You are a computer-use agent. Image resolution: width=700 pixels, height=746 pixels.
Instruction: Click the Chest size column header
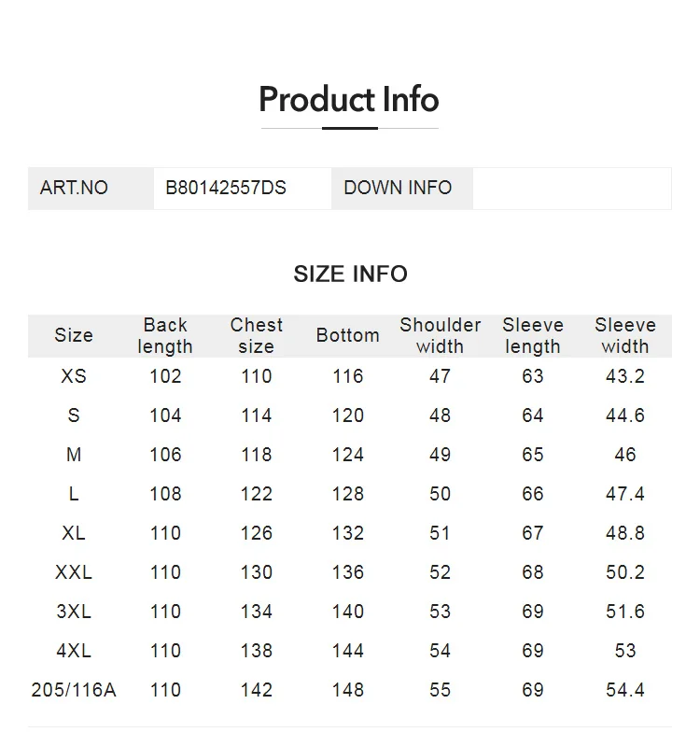[256, 335]
